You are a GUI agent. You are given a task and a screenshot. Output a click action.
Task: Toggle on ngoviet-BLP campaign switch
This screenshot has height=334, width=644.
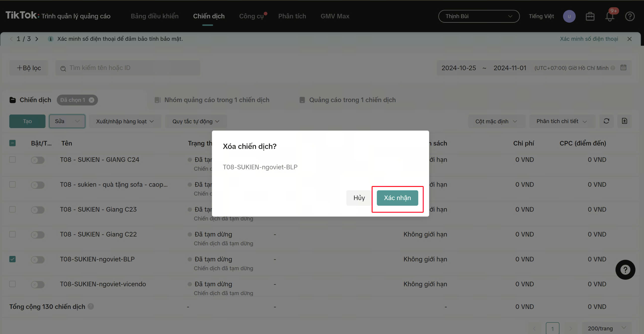pyautogui.click(x=38, y=259)
